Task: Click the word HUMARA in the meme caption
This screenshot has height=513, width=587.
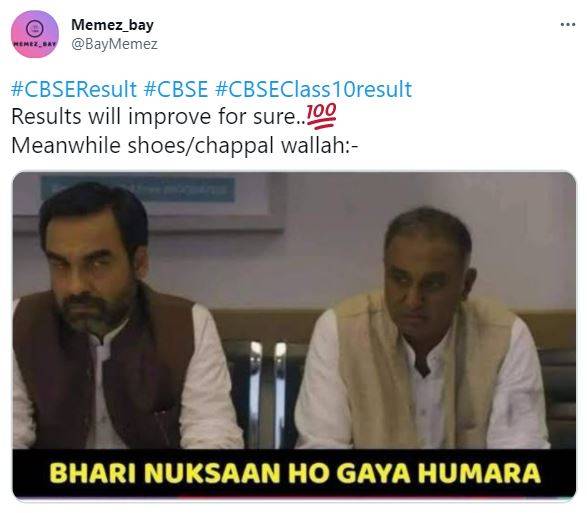Action: tap(479, 473)
